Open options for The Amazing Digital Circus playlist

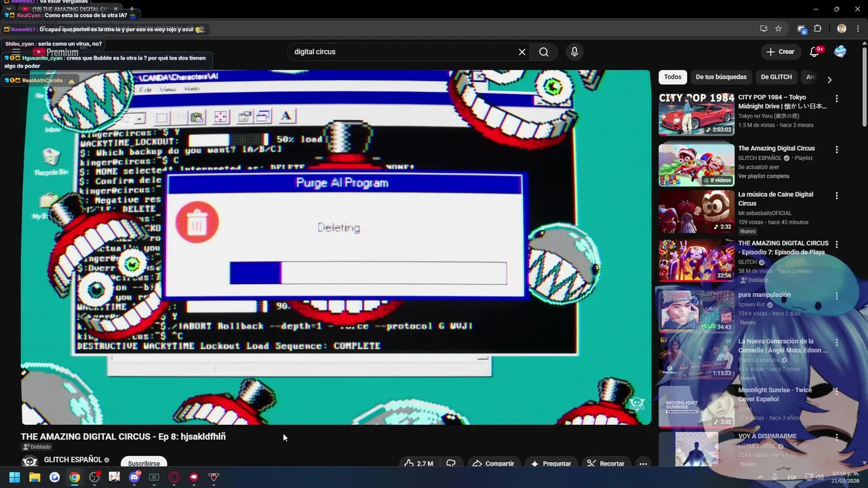pos(836,150)
